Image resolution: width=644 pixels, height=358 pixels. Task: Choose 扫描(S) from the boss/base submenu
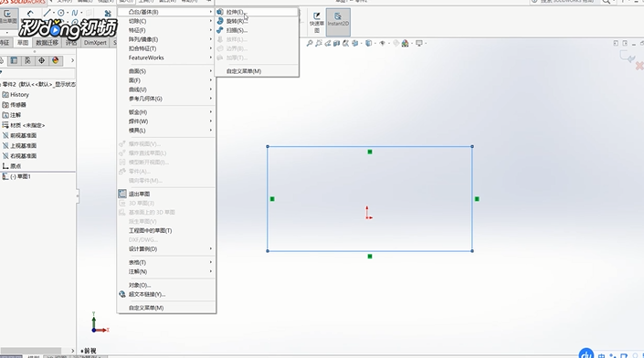coord(257,30)
